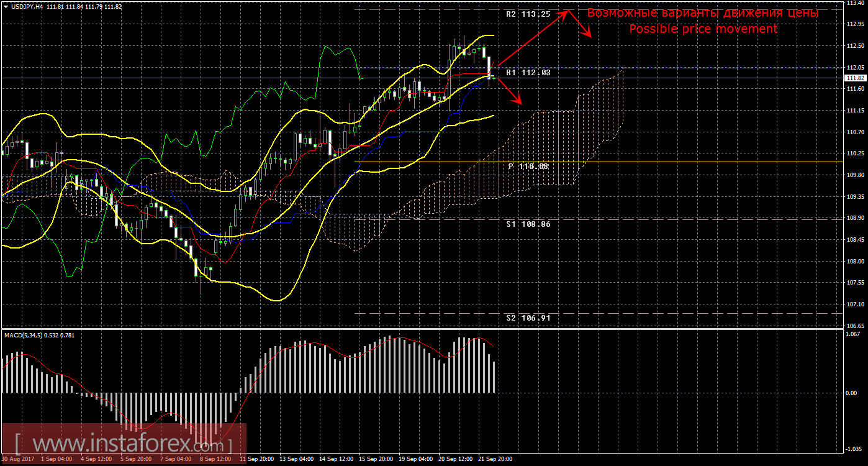
Task: Click the 112.95 price scale value
Action: click(855, 24)
